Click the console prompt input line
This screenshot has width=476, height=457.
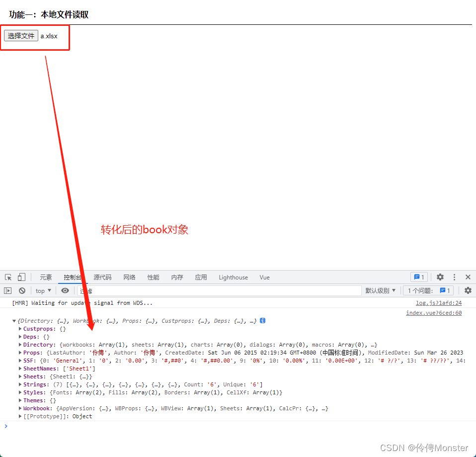(x=238, y=426)
